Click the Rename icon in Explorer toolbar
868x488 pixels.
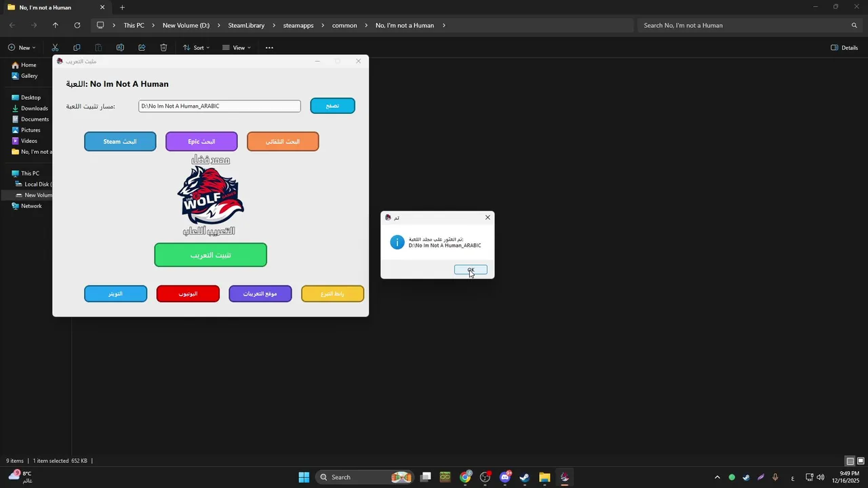pyautogui.click(x=120, y=47)
